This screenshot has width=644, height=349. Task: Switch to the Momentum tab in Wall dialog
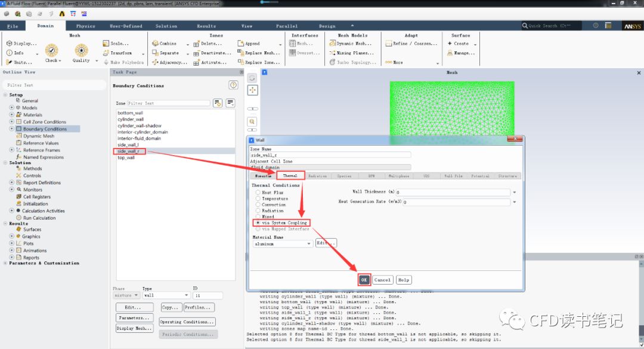(x=264, y=175)
